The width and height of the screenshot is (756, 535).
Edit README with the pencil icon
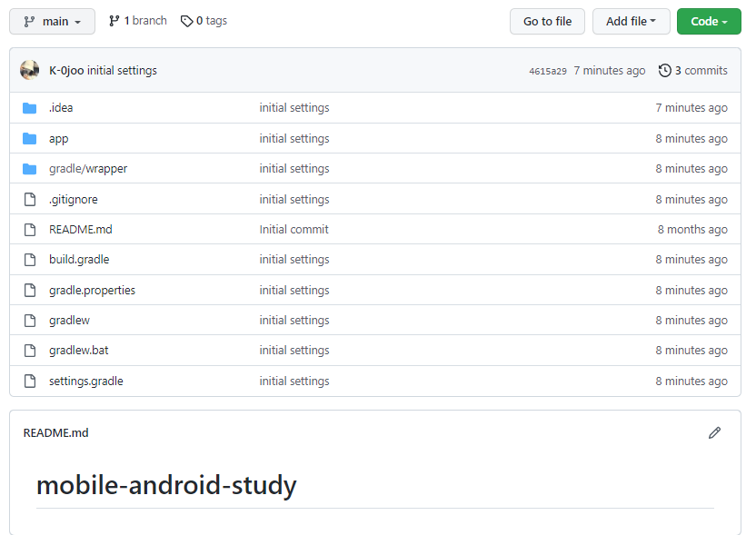coord(714,433)
